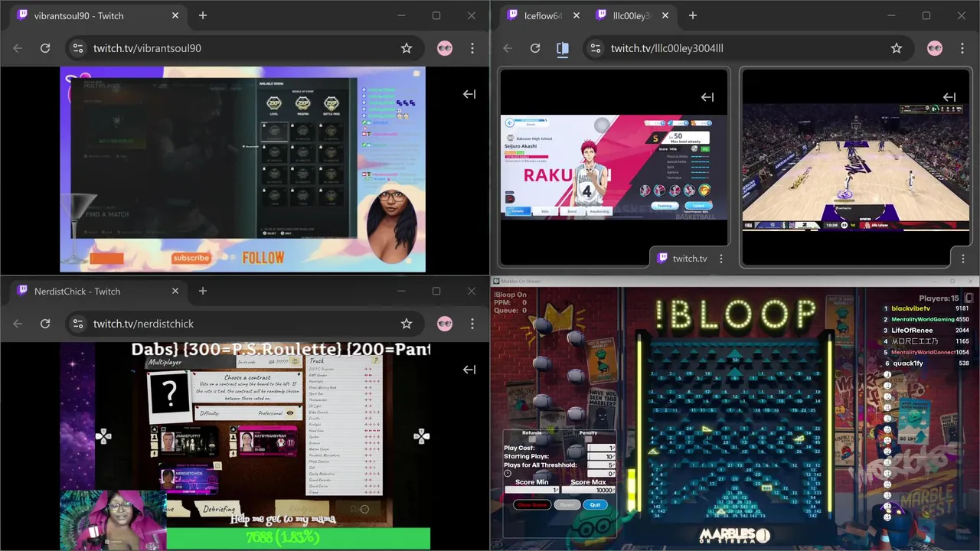The width and height of the screenshot is (980, 551).
Task: Click the Talent button in basketball game stream
Action: tap(698, 206)
